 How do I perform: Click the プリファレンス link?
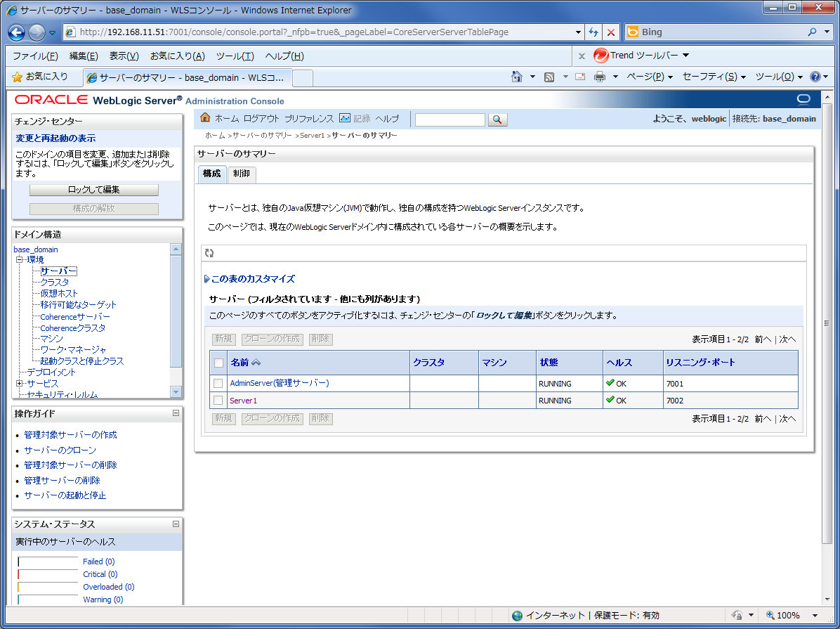pos(309,119)
